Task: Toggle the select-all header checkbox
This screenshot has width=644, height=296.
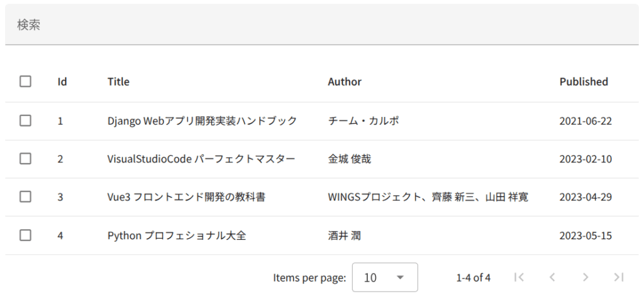Action: (25, 81)
